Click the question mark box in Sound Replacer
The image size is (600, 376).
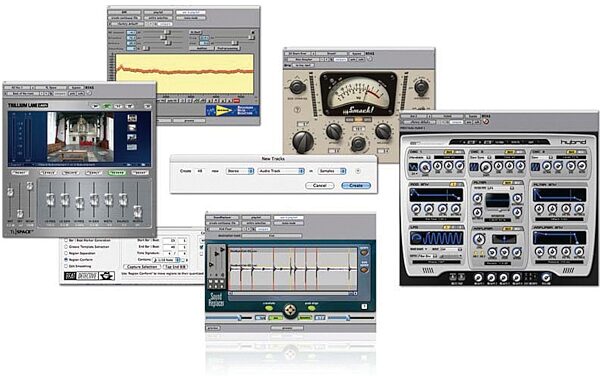click(x=364, y=306)
